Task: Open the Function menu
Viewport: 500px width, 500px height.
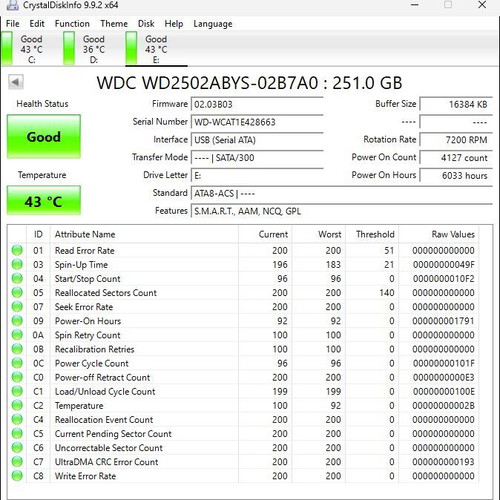Action: (72, 24)
